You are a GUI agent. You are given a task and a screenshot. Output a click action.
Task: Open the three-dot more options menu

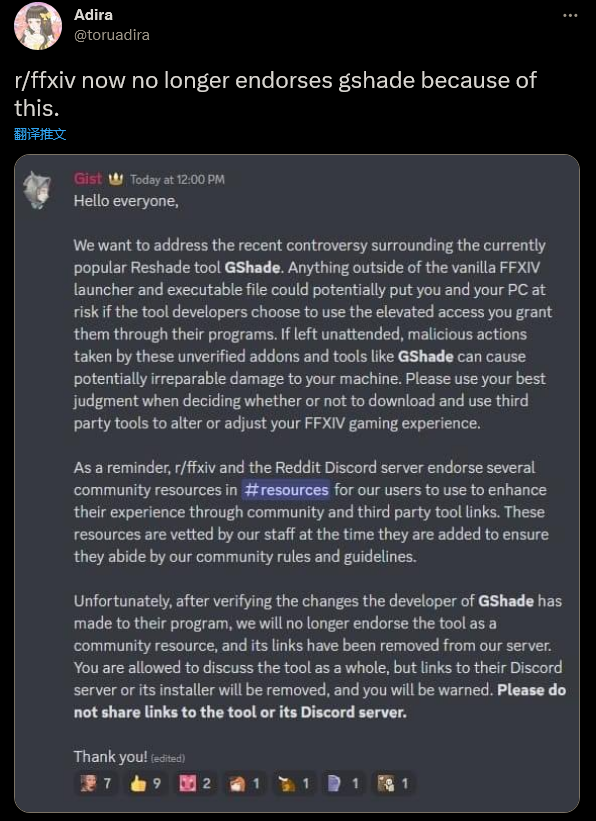tap(570, 16)
